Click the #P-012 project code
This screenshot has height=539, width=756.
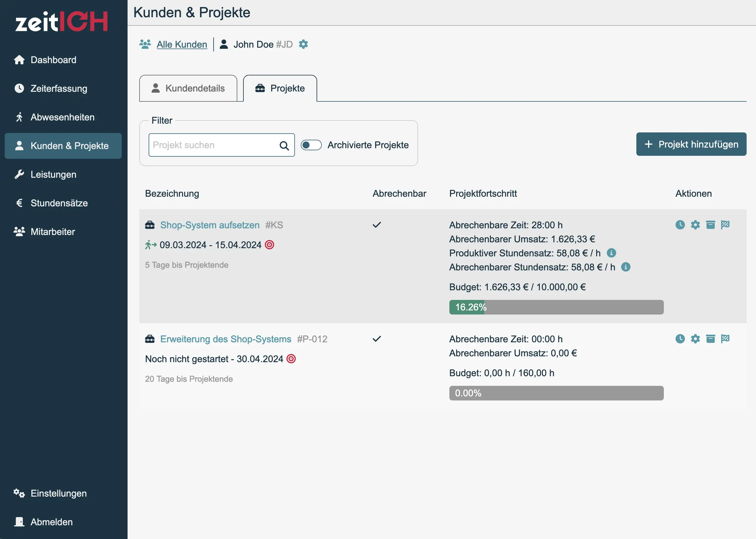(x=312, y=339)
